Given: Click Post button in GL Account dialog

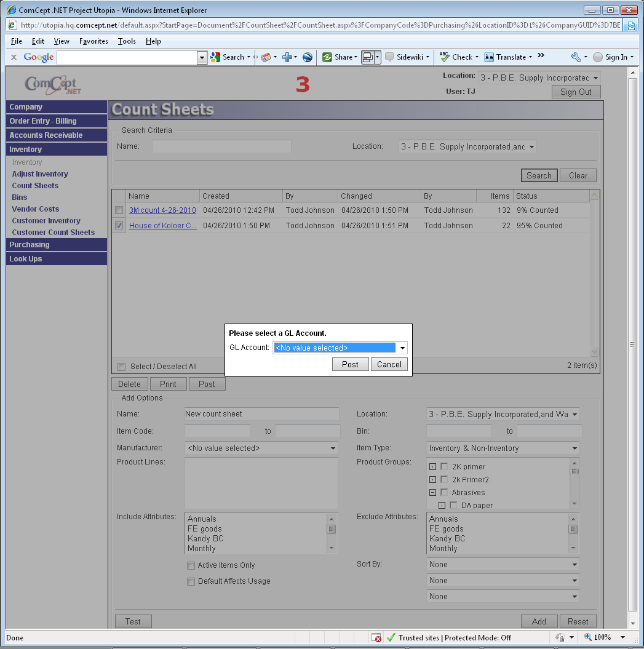Looking at the screenshot, I should [350, 364].
